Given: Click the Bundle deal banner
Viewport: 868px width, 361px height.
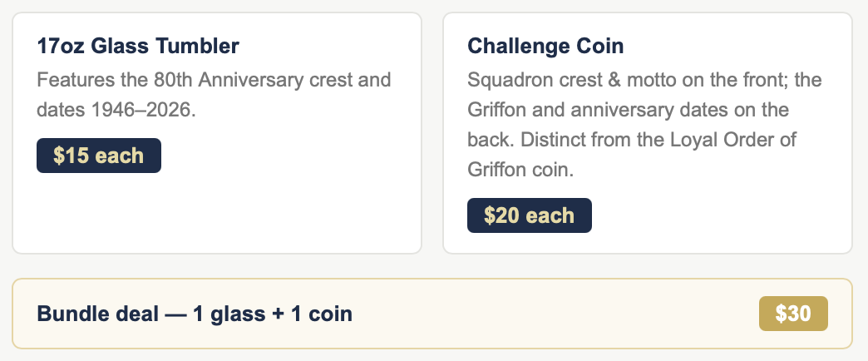Looking at the screenshot, I should pyautogui.click(x=432, y=314).
